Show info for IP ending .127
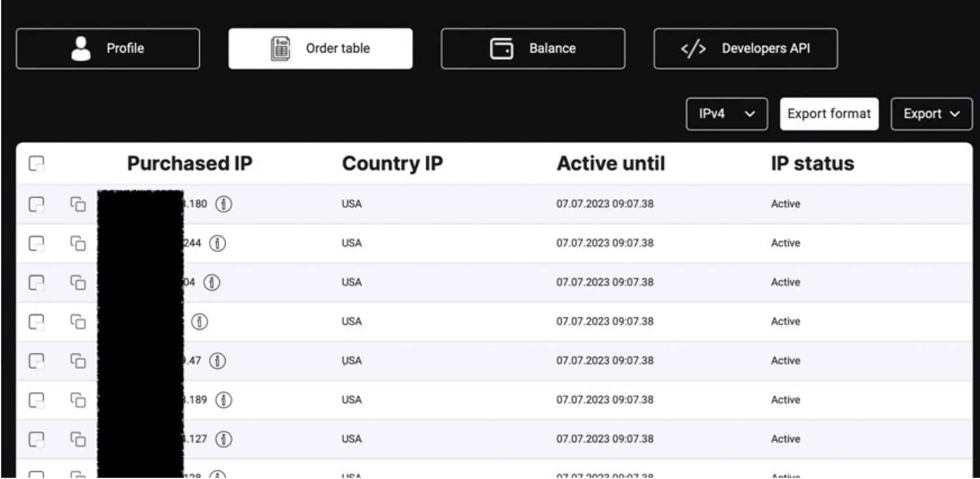 (223, 439)
